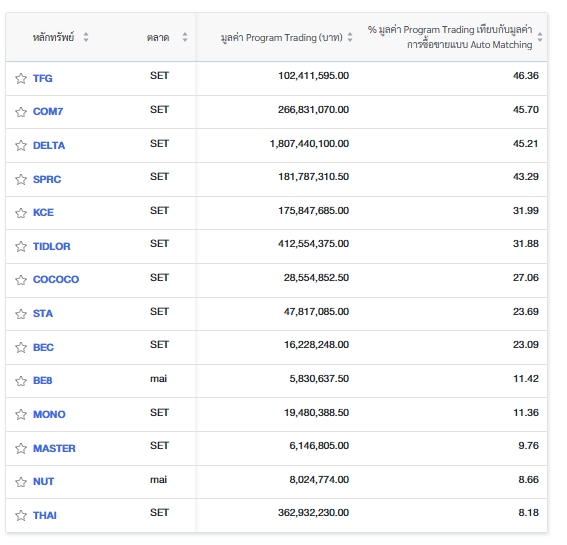Open the BE8 stock symbol link
The height and width of the screenshot is (545, 567).
(43, 380)
